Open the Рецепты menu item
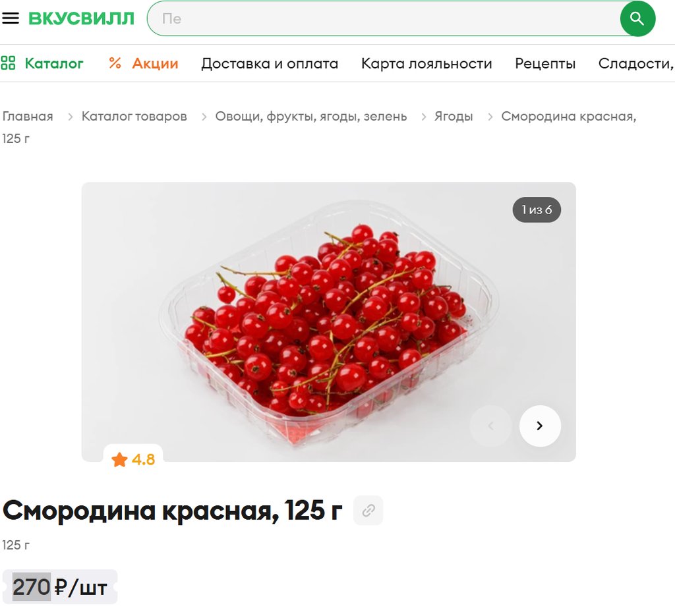 point(545,64)
